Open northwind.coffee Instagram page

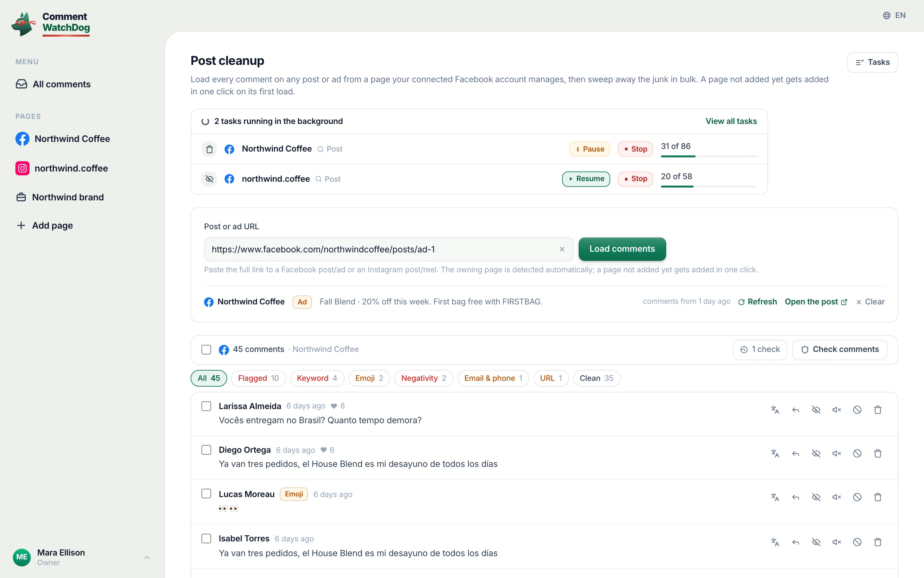coord(62,168)
